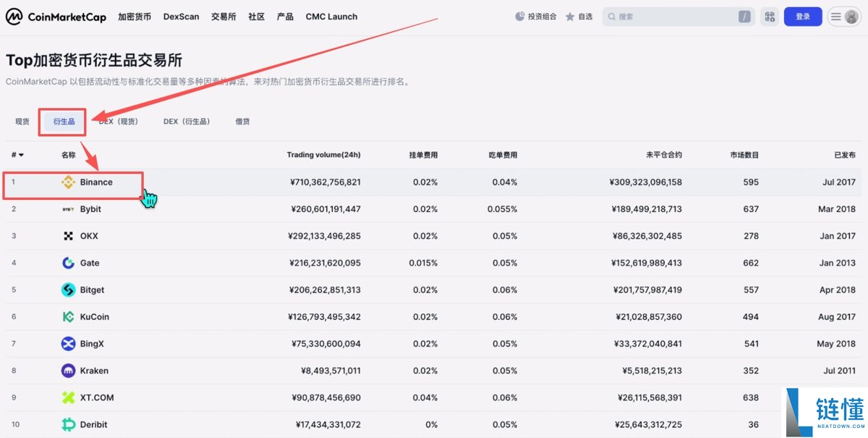Switch to the 现货 tab
This screenshot has width=868, height=438.
21,121
